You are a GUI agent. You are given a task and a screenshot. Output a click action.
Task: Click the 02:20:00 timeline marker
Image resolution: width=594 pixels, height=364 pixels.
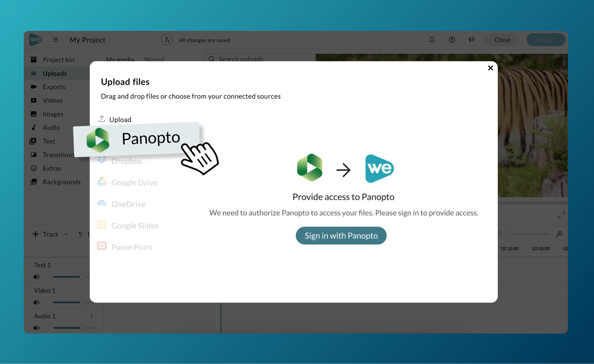pyautogui.click(x=541, y=248)
